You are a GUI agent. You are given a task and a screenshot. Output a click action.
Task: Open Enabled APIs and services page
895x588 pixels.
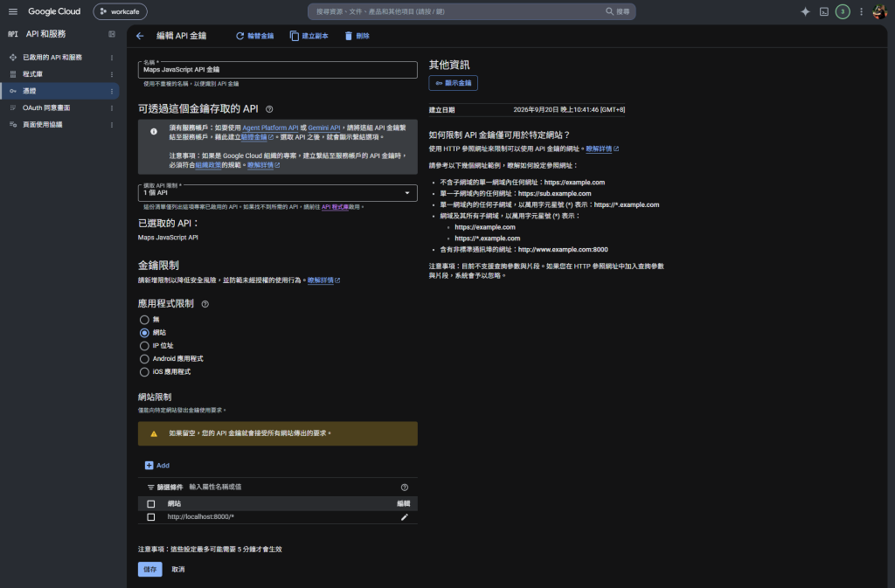[52, 58]
